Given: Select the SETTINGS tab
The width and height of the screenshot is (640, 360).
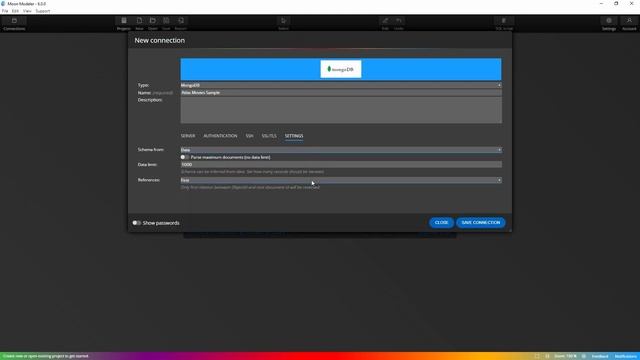Looking at the screenshot, I should tap(294, 136).
